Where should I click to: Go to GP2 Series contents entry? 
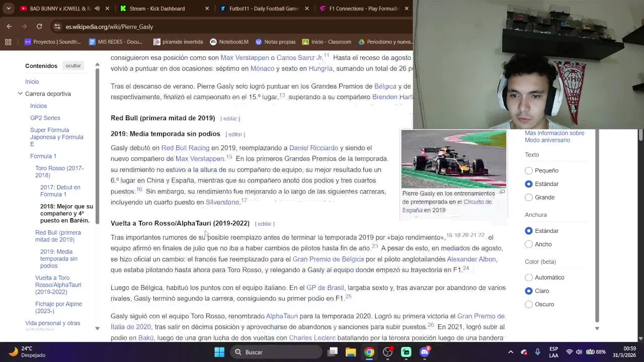[45, 118]
